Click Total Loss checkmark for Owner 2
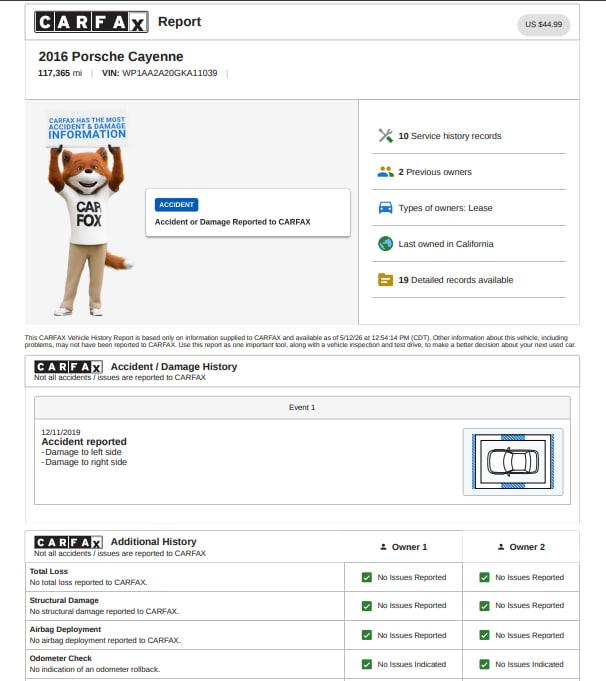Screen dimensions: 606x681 (484, 577)
